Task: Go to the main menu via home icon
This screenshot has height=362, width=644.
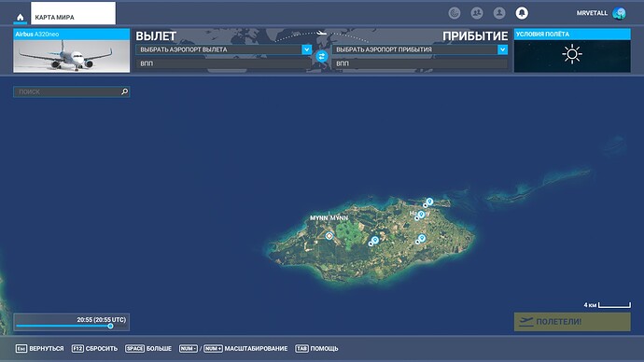Action: coord(21,17)
